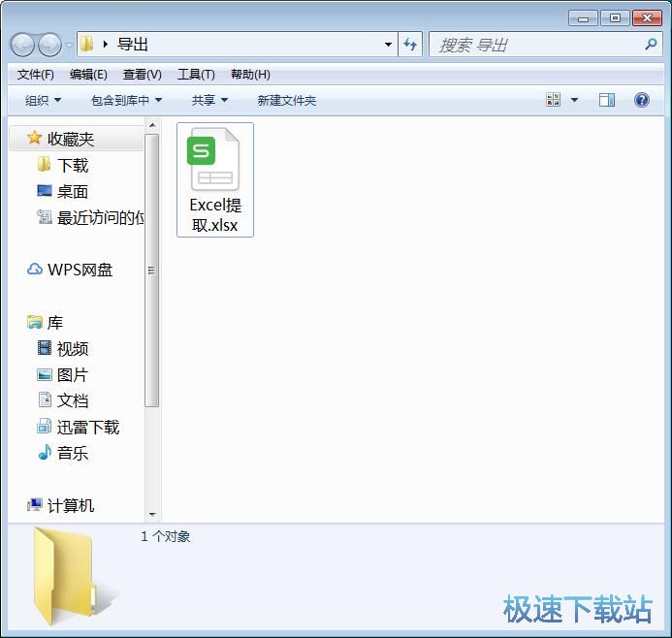Click 导出 in the address bar
Viewport: 672px width, 638px height.
point(133,45)
